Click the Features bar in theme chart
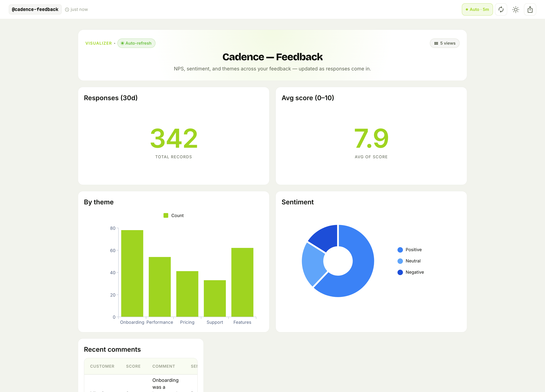This screenshot has width=545, height=392. point(242,282)
